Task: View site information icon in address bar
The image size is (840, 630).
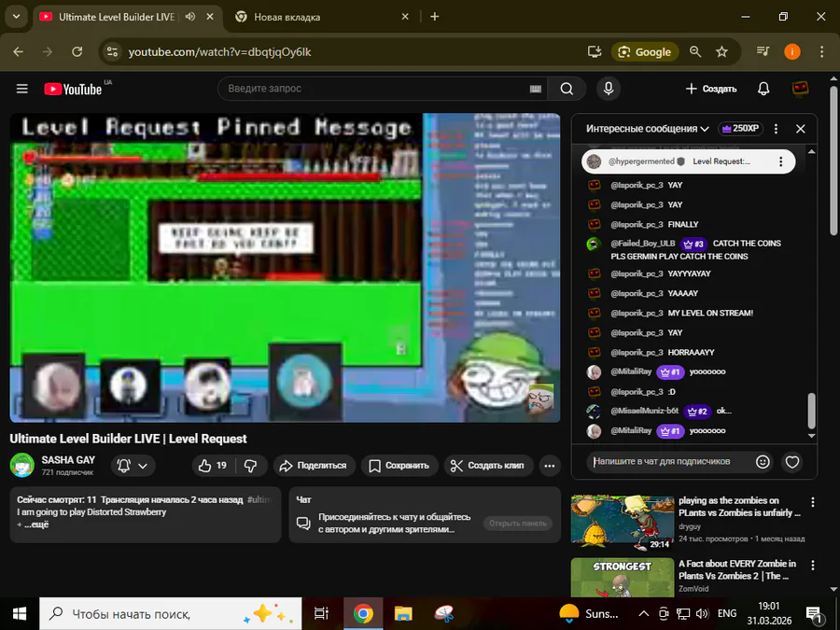Action: click(x=112, y=52)
